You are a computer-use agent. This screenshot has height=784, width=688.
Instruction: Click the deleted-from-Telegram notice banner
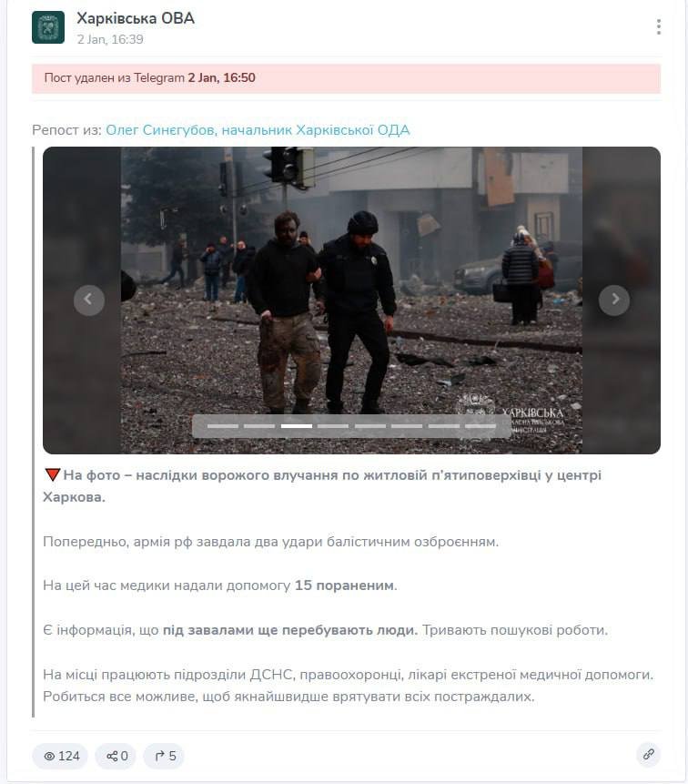(x=346, y=78)
